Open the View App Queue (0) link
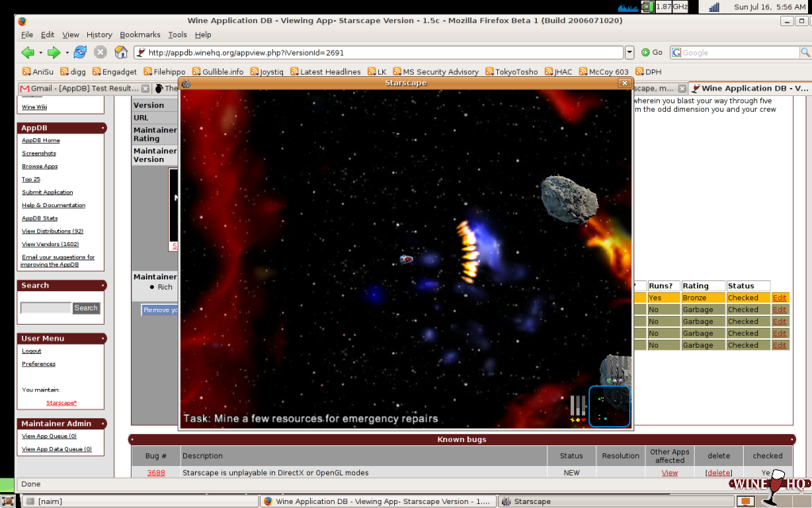Screen dimensions: 812x508 [49, 436]
